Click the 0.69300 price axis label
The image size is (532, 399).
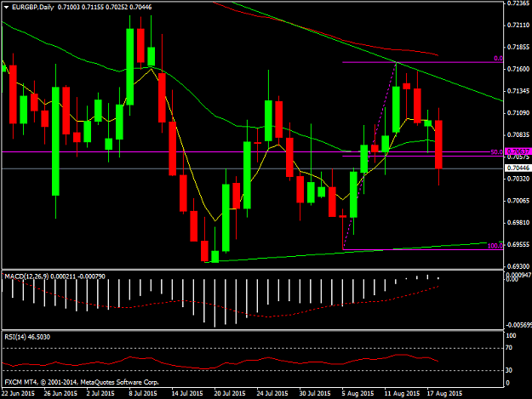pos(518,267)
